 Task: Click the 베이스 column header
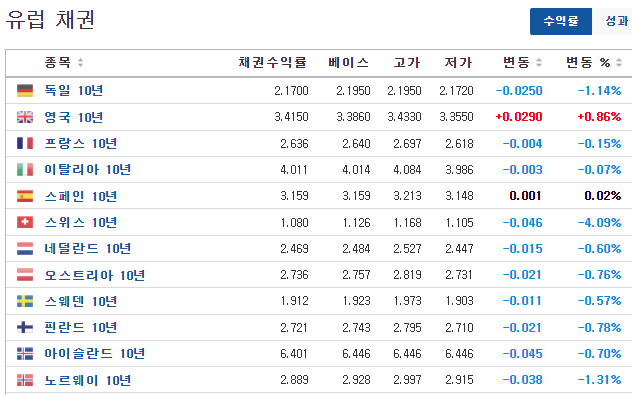(x=349, y=62)
